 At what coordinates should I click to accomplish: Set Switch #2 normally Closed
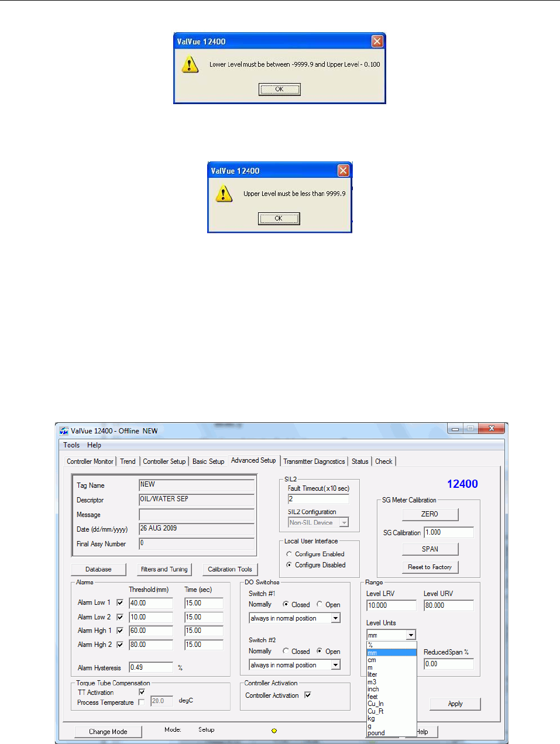coord(286,651)
